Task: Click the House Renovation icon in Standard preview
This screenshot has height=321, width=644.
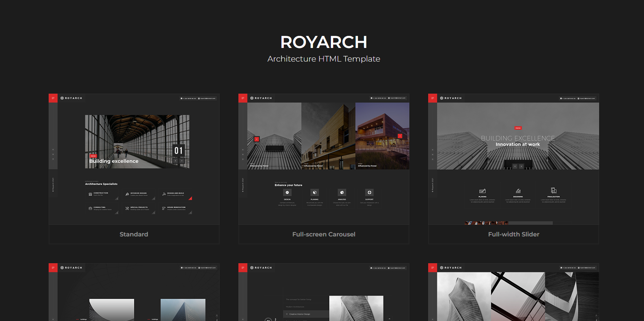Action: (164, 208)
